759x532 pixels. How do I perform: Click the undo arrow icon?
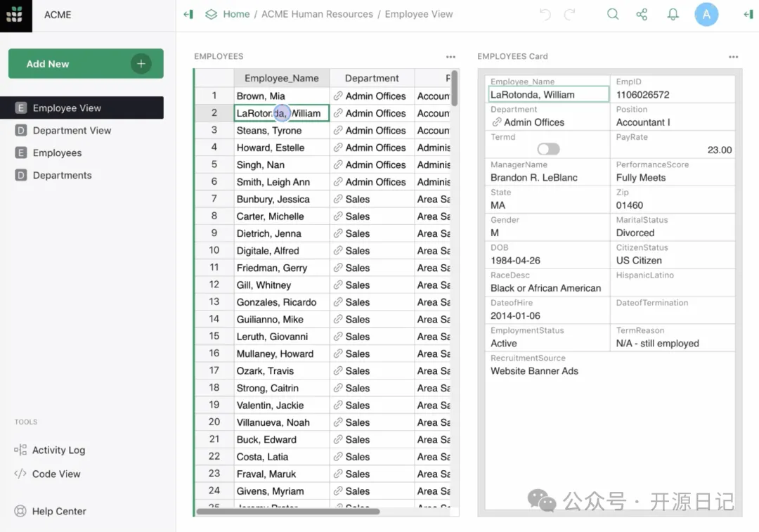coord(545,14)
